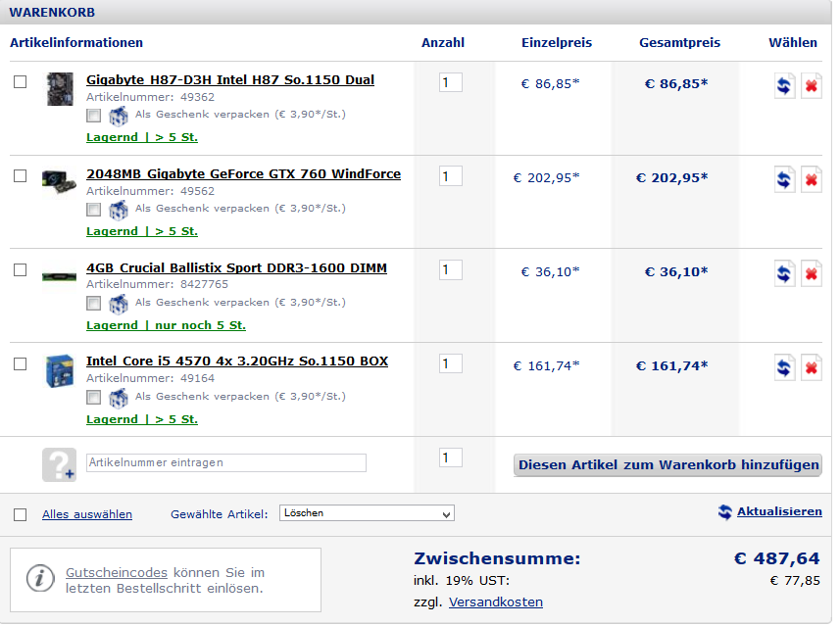Image resolution: width=840 pixels, height=626 pixels.
Task: Open the Intel Core i5 box thumbnail
Action: pos(60,370)
